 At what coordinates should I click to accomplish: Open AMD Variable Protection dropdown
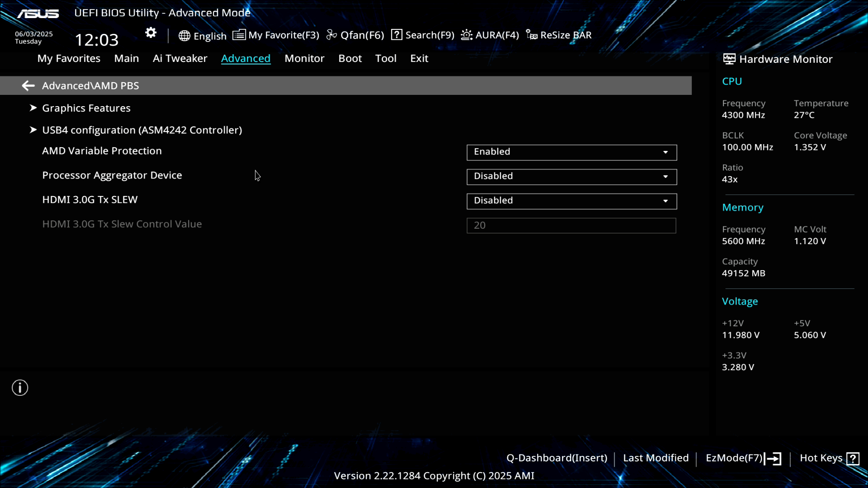[x=571, y=152]
